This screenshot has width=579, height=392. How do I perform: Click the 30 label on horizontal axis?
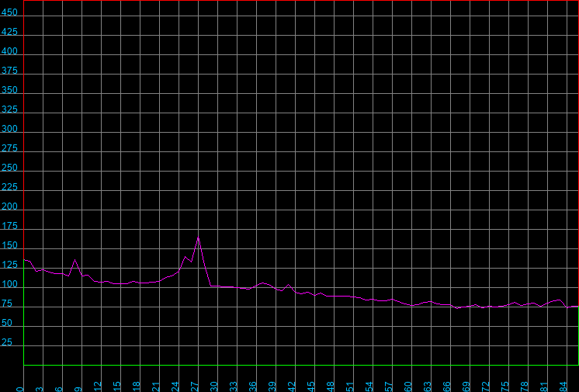coord(213,387)
